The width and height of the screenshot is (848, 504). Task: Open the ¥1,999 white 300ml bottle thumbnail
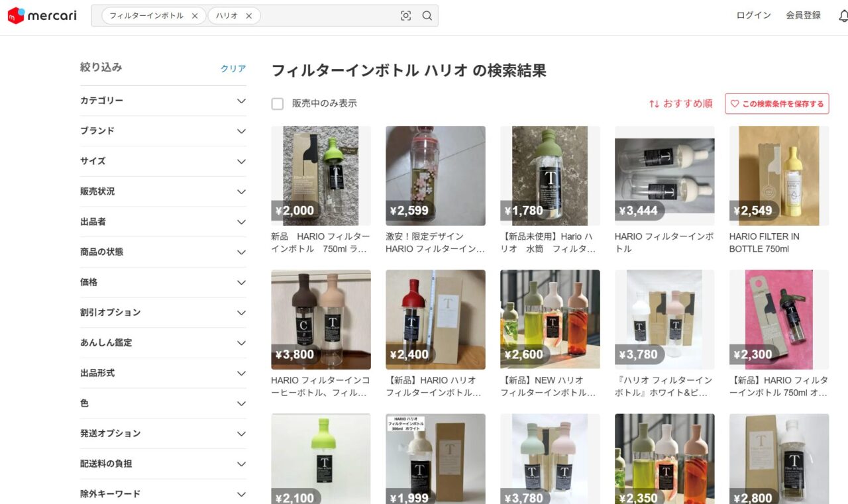[435, 459]
